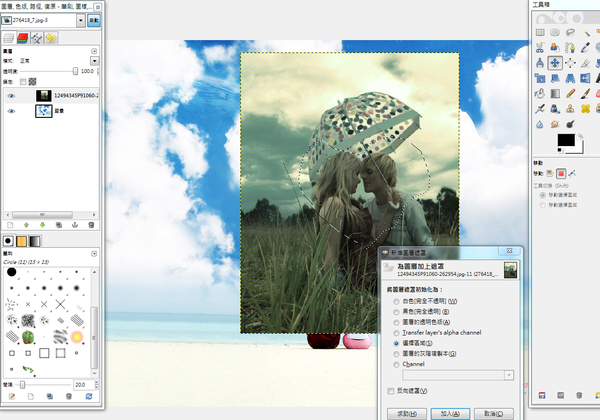Choose the 圖層的灰階複製本(G) radio option
The height and width of the screenshot is (420, 600).
point(396,354)
